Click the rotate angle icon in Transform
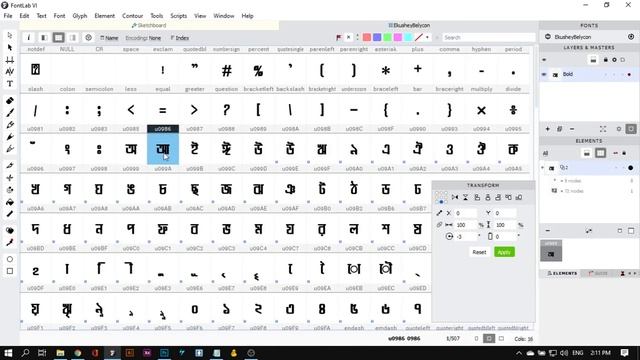 (x=449, y=236)
